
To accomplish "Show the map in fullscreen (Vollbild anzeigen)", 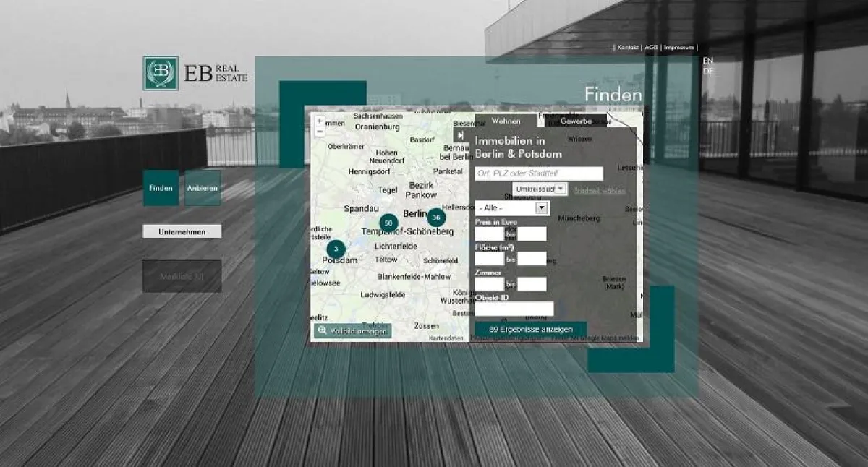I will (x=353, y=331).
